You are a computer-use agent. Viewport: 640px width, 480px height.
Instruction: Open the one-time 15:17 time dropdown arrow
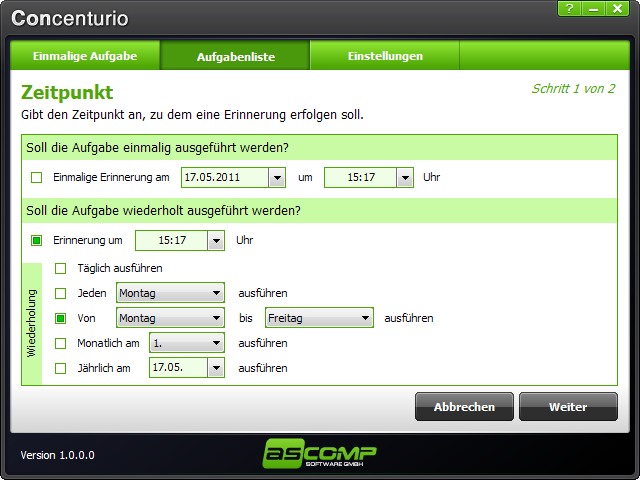pos(405,178)
